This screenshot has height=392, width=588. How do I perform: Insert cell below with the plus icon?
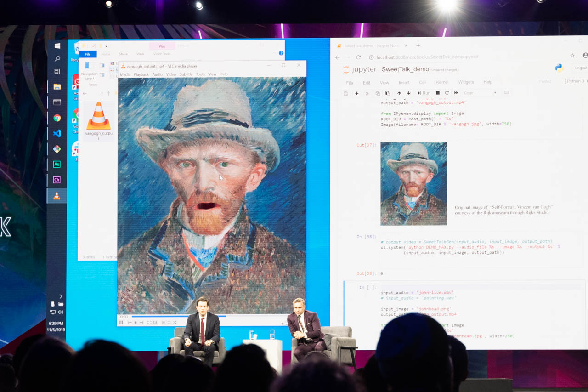(356, 93)
